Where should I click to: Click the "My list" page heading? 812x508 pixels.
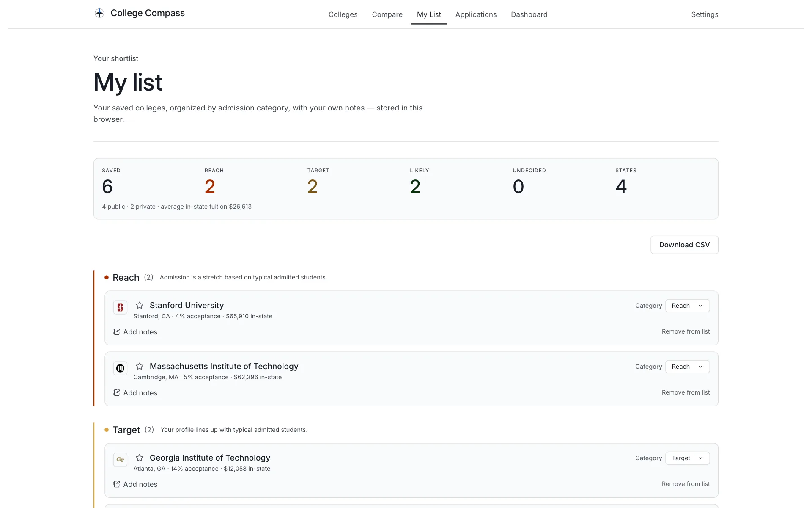(x=128, y=82)
